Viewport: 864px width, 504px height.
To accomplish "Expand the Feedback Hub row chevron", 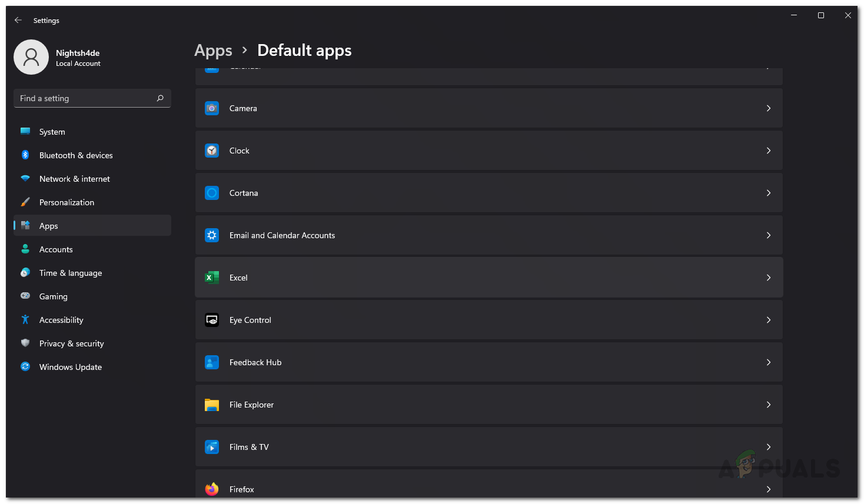I will click(769, 362).
